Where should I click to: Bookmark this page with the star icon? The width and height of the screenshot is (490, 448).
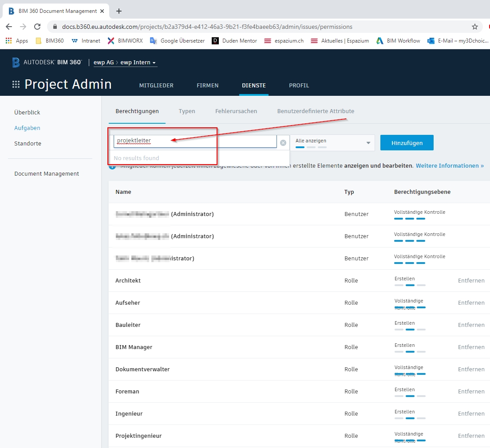coord(475,27)
